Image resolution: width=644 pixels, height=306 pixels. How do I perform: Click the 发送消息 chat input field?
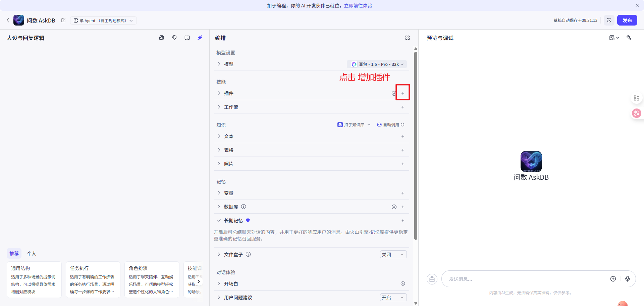tap(527, 279)
